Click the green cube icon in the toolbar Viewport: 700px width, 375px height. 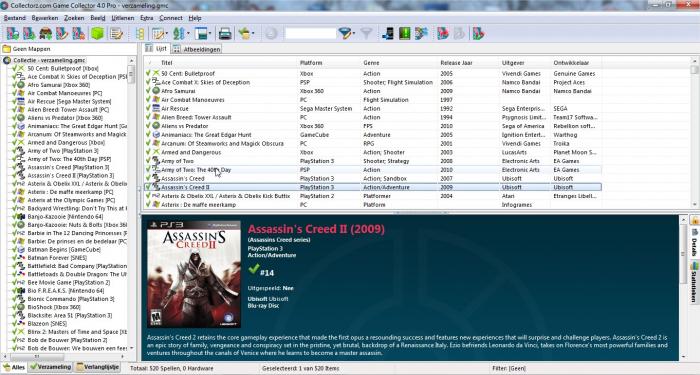[97, 33]
